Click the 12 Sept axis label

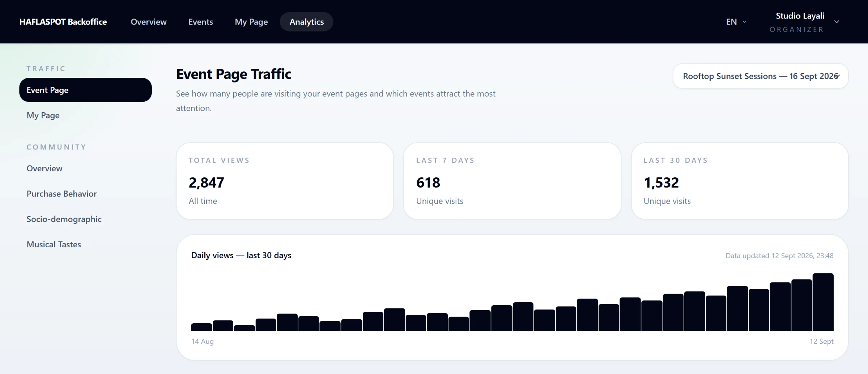(x=821, y=341)
